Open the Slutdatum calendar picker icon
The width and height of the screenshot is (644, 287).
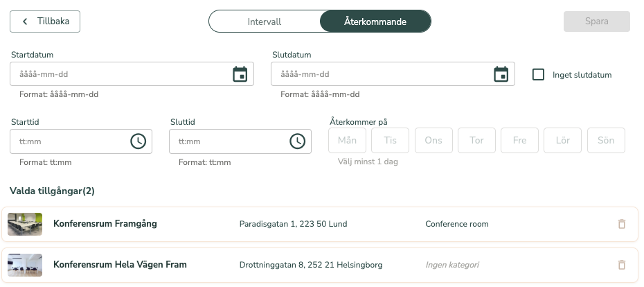coord(501,74)
